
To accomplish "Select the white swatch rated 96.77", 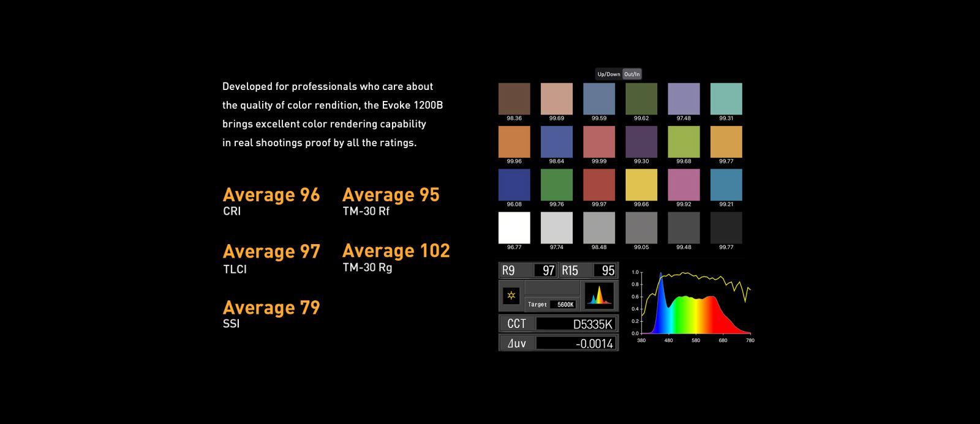I will point(514,228).
